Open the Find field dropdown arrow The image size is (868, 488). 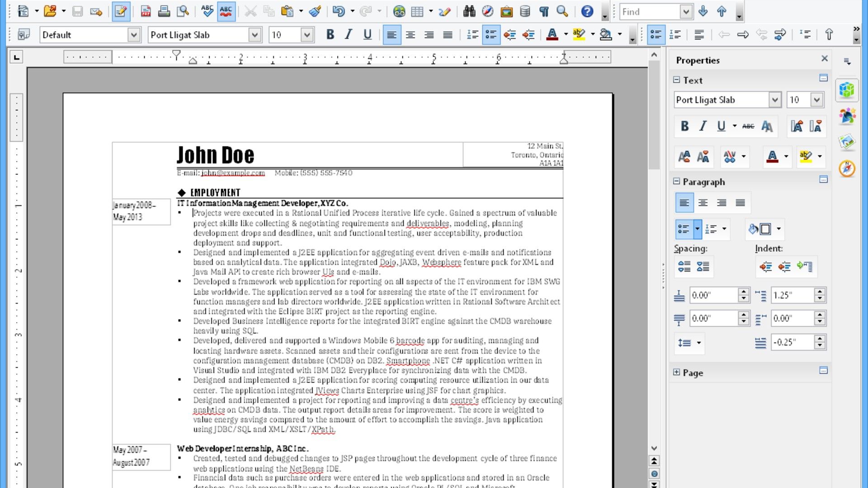tap(686, 12)
